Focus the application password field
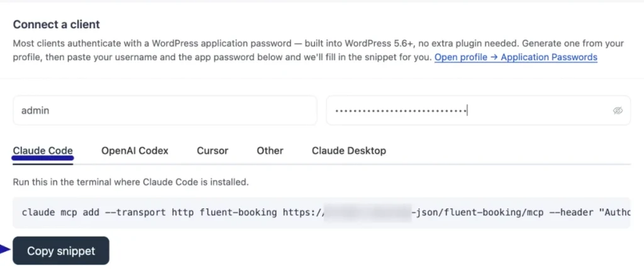Image resolution: width=644 pixels, height=280 pixels. point(479,110)
